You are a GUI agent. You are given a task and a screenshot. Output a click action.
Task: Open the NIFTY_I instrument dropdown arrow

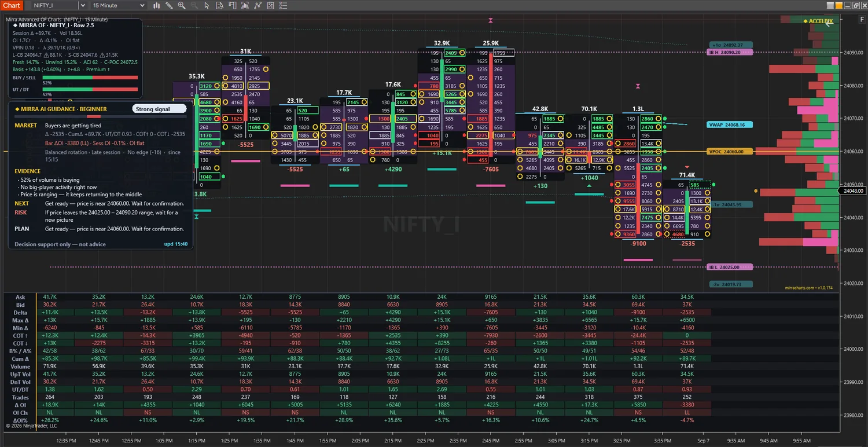pyautogui.click(x=82, y=5)
